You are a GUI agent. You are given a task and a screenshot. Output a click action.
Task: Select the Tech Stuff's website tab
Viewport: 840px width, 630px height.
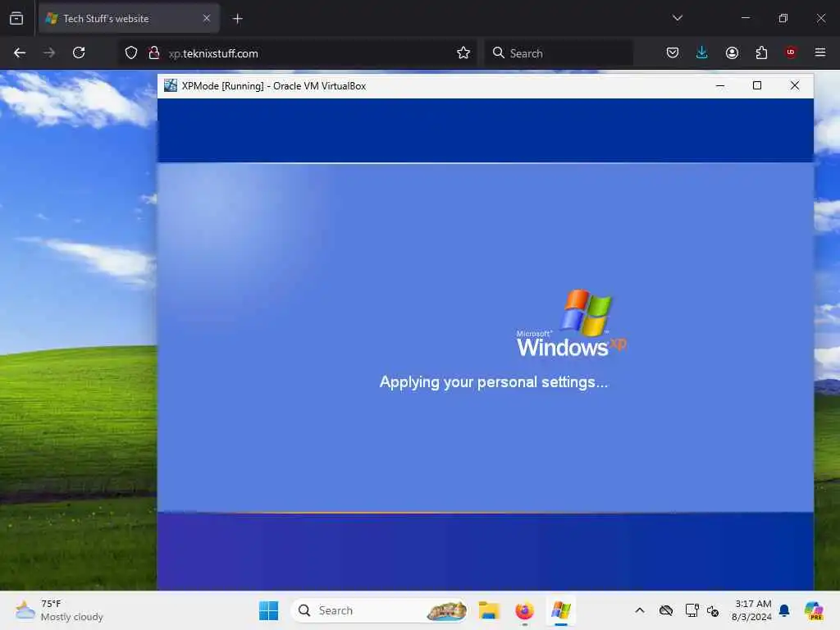(x=129, y=18)
